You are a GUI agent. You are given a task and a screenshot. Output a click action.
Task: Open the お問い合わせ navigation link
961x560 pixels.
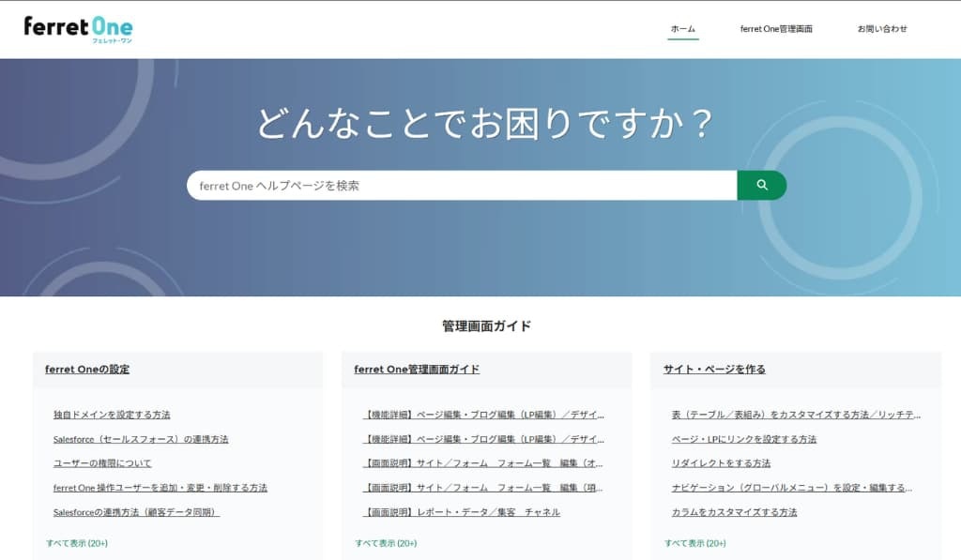coord(881,29)
